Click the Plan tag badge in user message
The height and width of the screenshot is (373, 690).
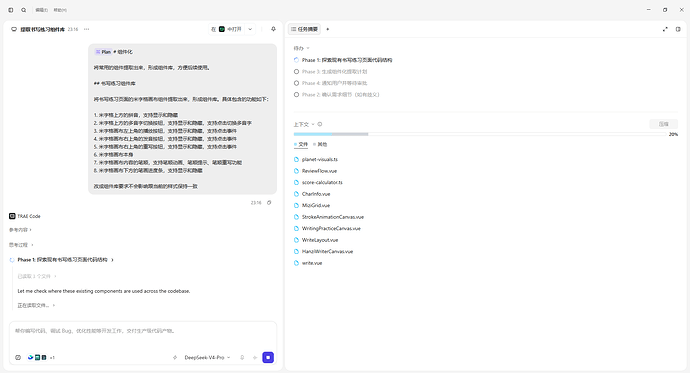pos(103,52)
